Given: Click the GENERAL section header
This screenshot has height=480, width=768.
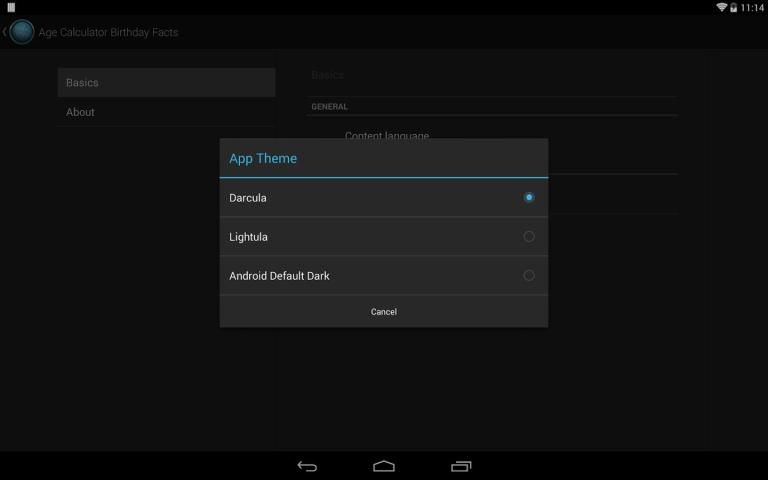Looking at the screenshot, I should pyautogui.click(x=330, y=107).
